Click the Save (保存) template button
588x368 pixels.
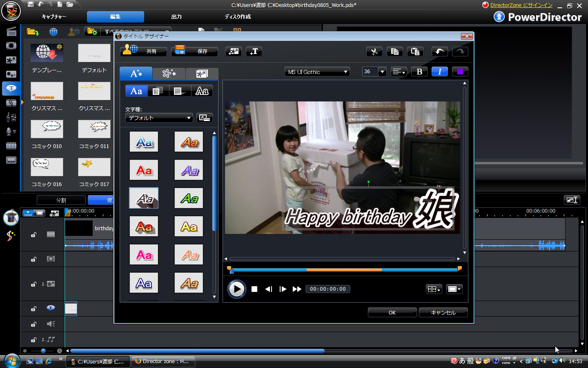194,51
